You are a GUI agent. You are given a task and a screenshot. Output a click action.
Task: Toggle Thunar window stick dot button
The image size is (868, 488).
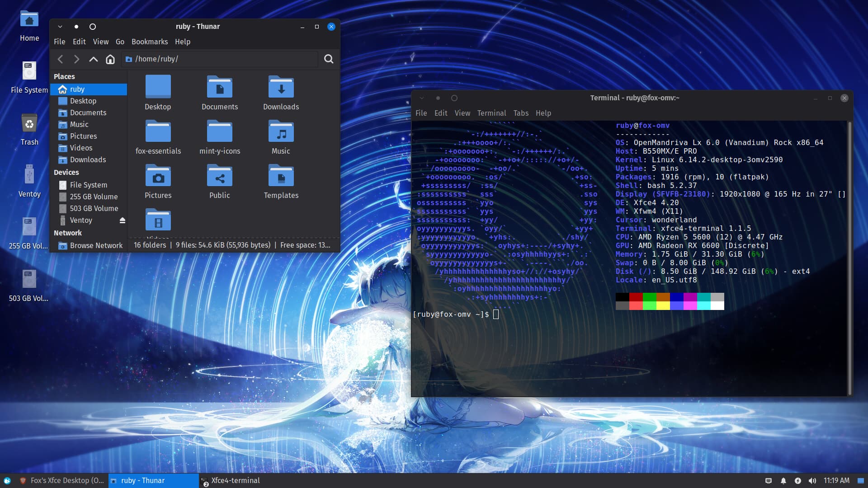76,27
